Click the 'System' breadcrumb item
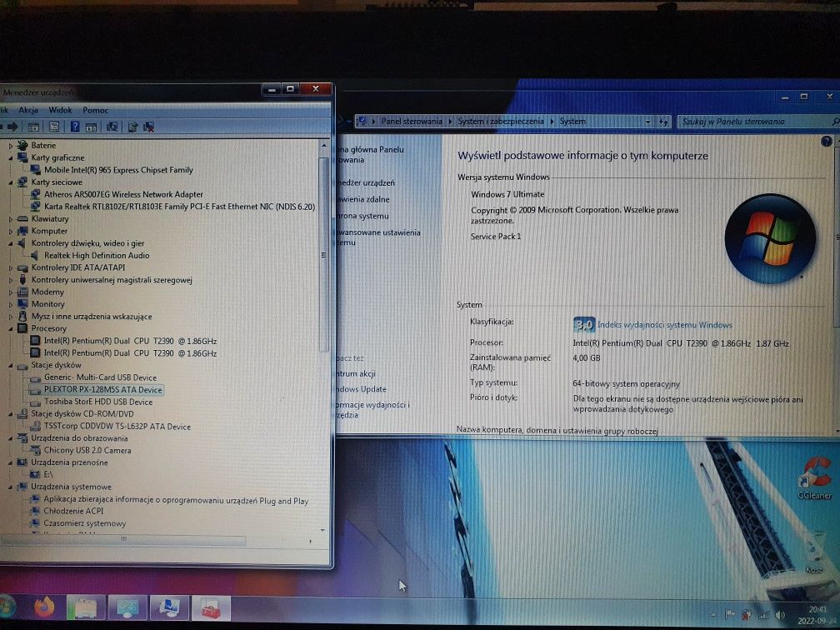 click(572, 122)
